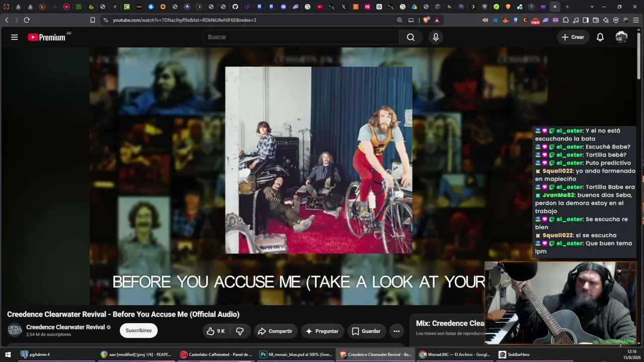The height and width of the screenshot is (362, 644).
Task: Switch to Photoshop fill_mosaic_blue.psd taskbar item
Action: 296,354
